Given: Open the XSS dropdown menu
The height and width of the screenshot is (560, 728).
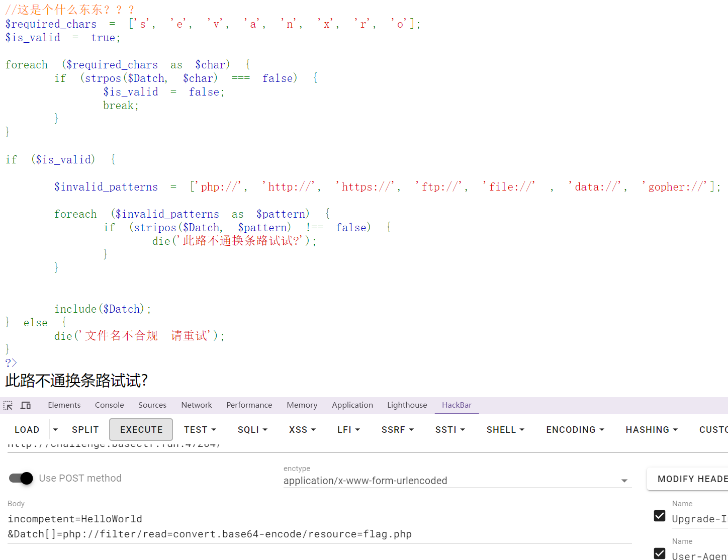Looking at the screenshot, I should click(302, 430).
